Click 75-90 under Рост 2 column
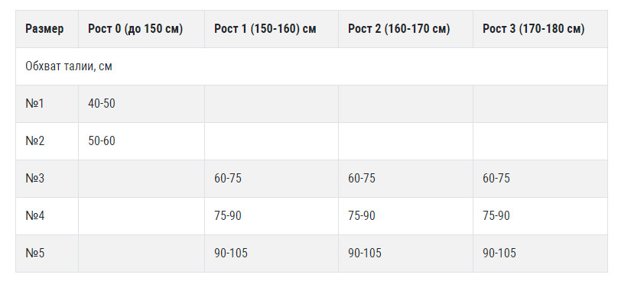 coord(362,216)
